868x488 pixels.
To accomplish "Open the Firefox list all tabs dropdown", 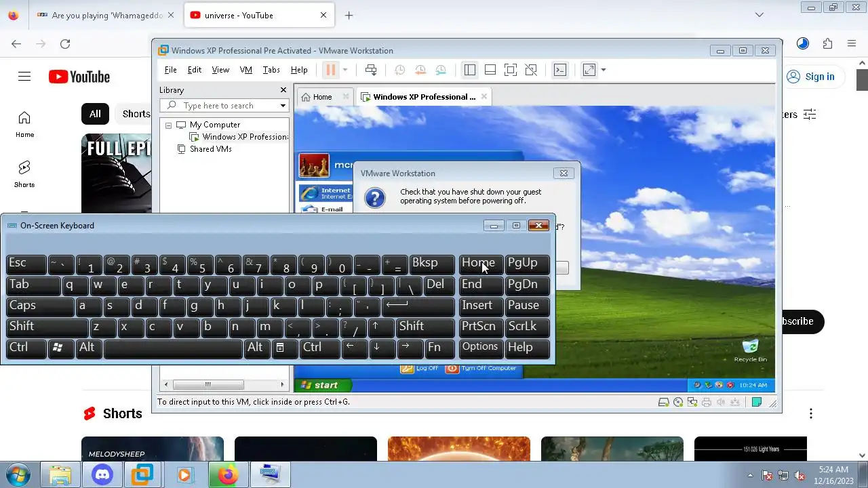I will 759,15.
